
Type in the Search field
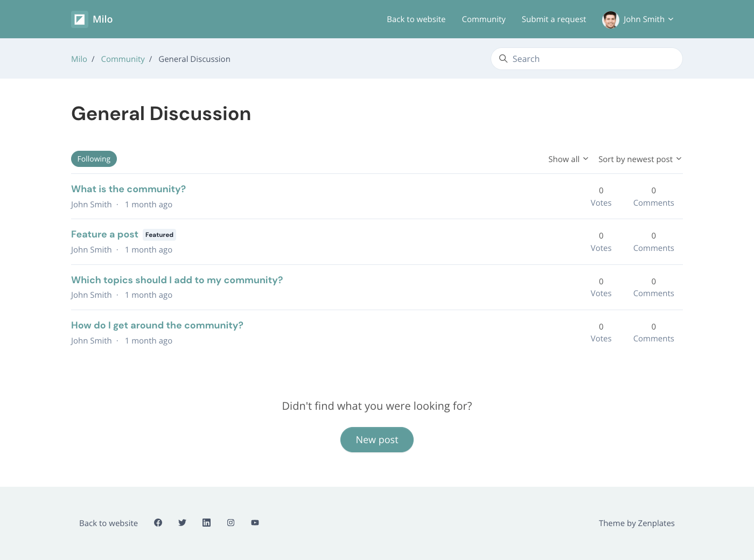click(x=592, y=59)
